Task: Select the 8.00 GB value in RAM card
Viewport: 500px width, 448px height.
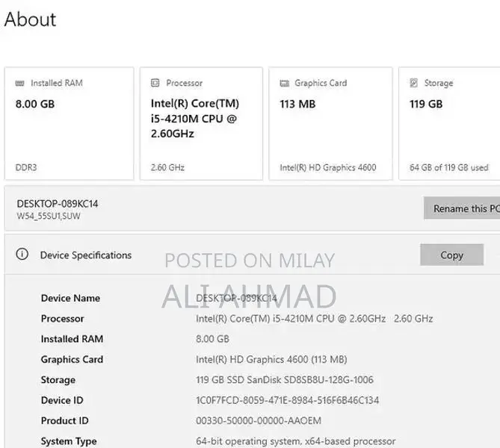Action: 35,105
